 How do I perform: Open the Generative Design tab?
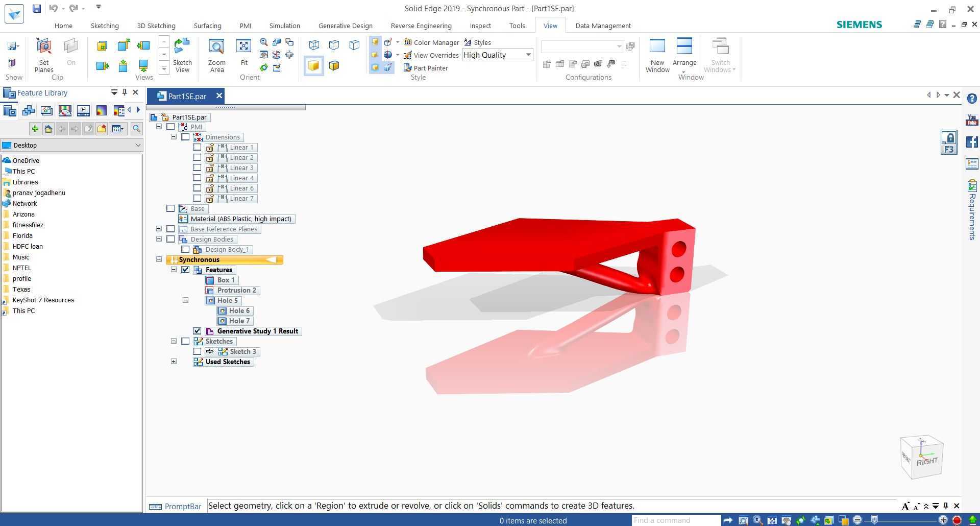click(346, 26)
